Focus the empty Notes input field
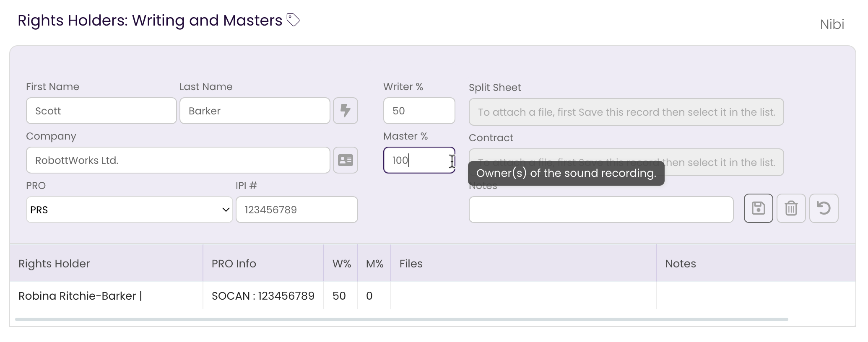This screenshot has width=868, height=342. click(601, 210)
